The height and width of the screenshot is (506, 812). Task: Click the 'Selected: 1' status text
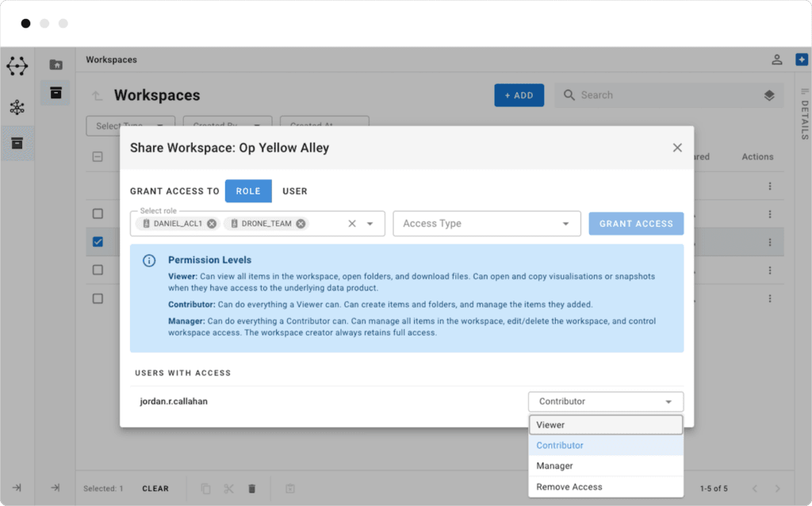(103, 489)
